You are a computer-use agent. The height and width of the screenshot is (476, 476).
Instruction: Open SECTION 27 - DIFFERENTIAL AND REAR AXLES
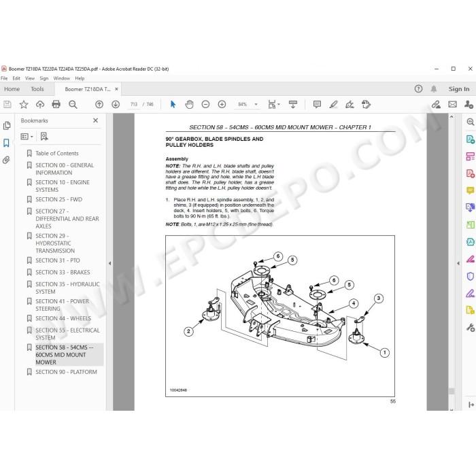(x=67, y=218)
